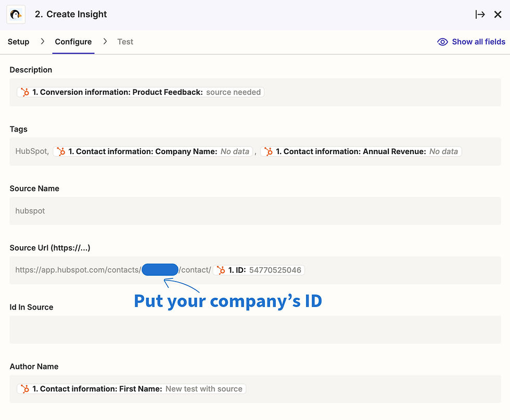The height and width of the screenshot is (420, 510).
Task: Select the ID 54770525046 pill
Action: [259, 270]
